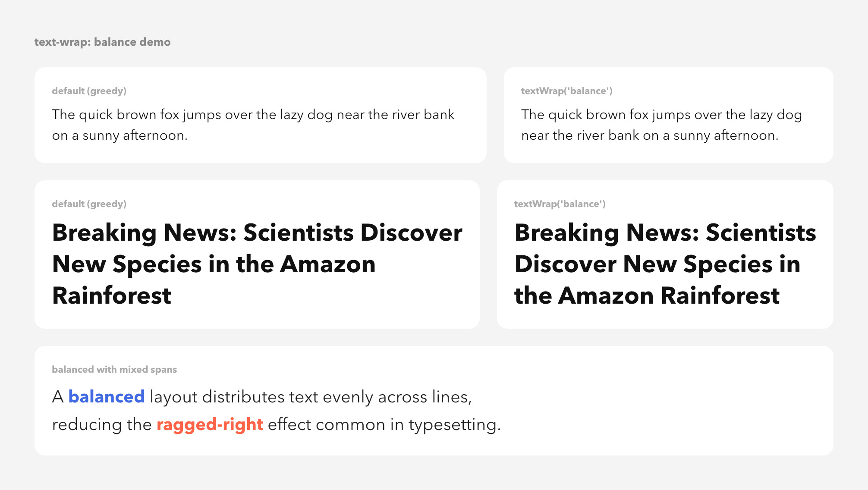Click "the Amazon Rainforest" in the balanced headline
868x490 pixels.
tap(647, 296)
